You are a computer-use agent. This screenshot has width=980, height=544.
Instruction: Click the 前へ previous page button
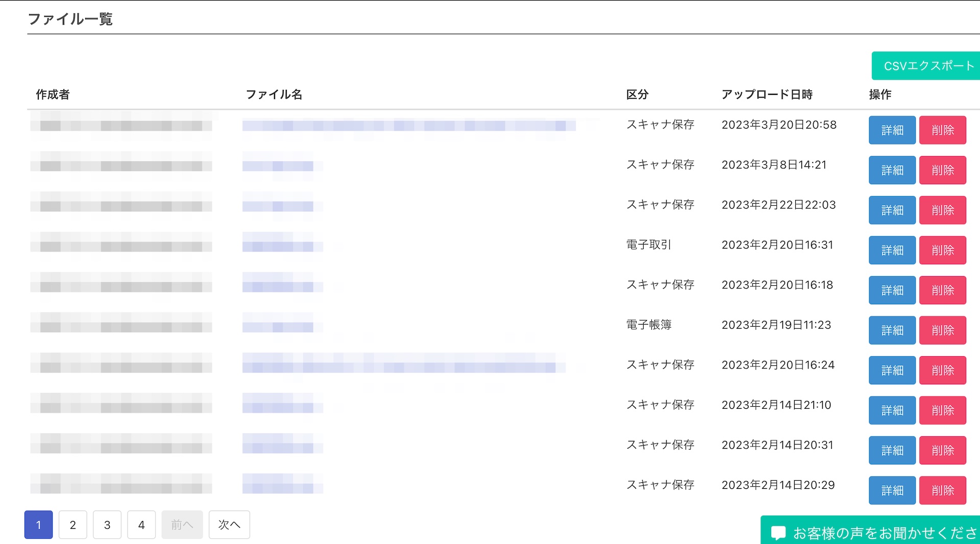[x=182, y=525]
